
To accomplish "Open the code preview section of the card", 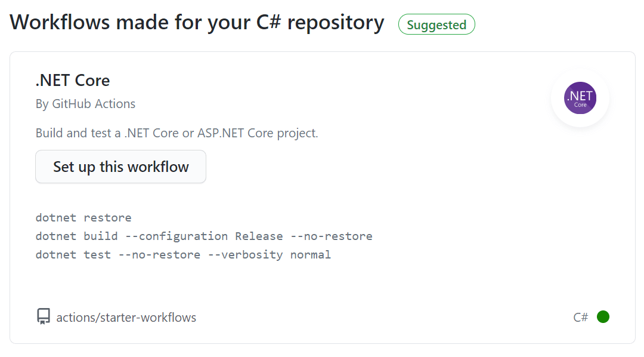I will (203, 236).
